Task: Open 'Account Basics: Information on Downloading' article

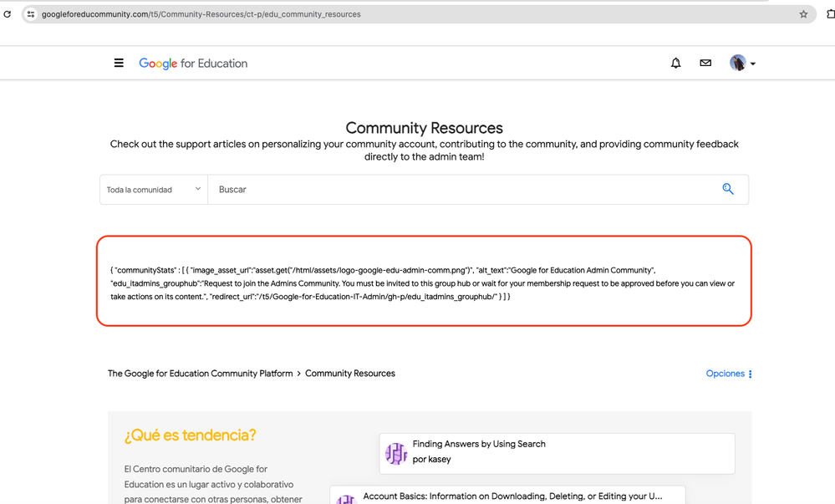Action: tap(513, 496)
